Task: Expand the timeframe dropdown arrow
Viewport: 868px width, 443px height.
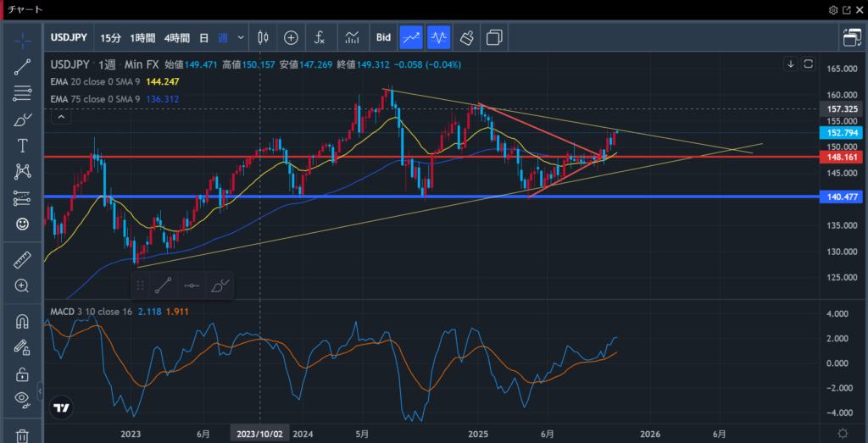Action: point(242,37)
